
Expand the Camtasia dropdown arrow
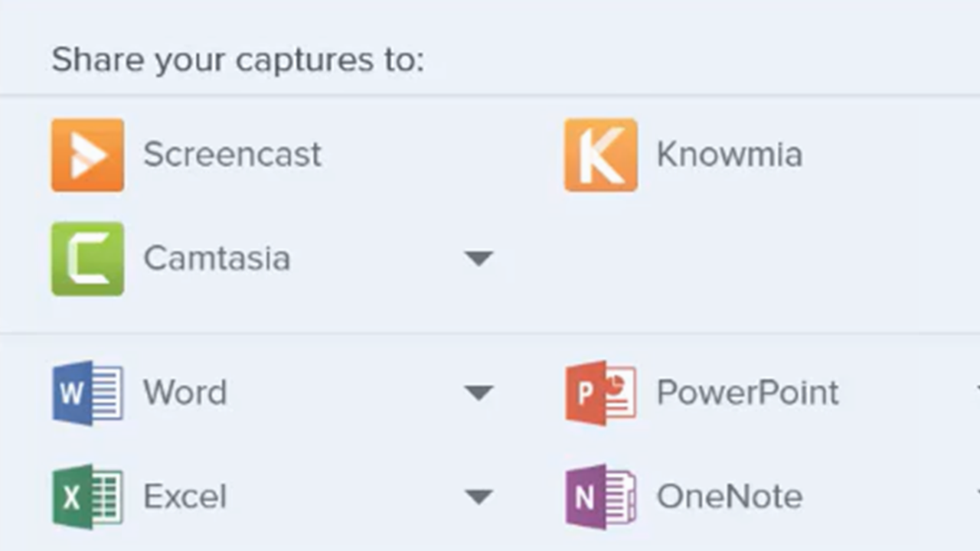pos(479,259)
